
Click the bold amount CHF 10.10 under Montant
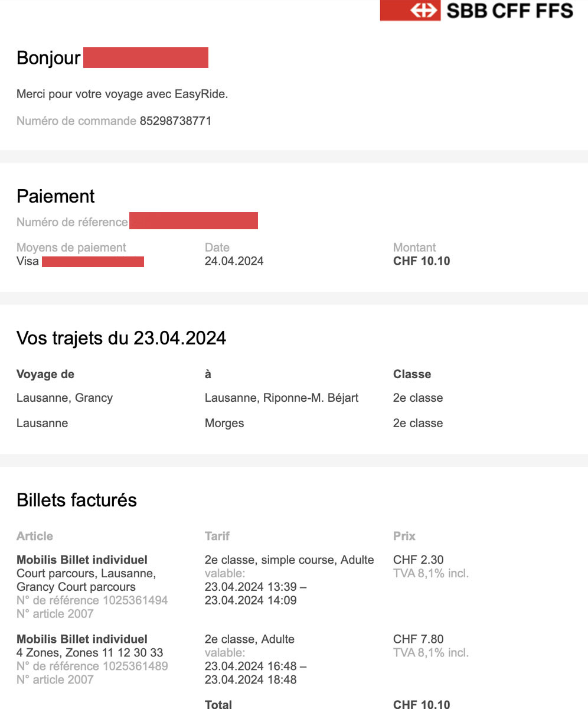(422, 261)
